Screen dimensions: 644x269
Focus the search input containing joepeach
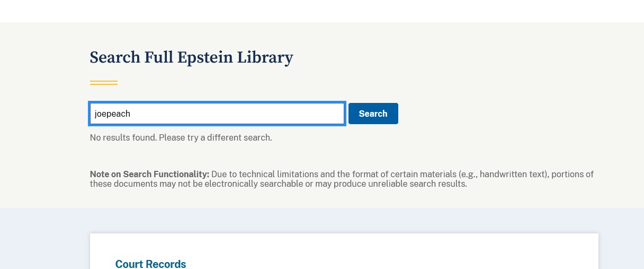217,114
